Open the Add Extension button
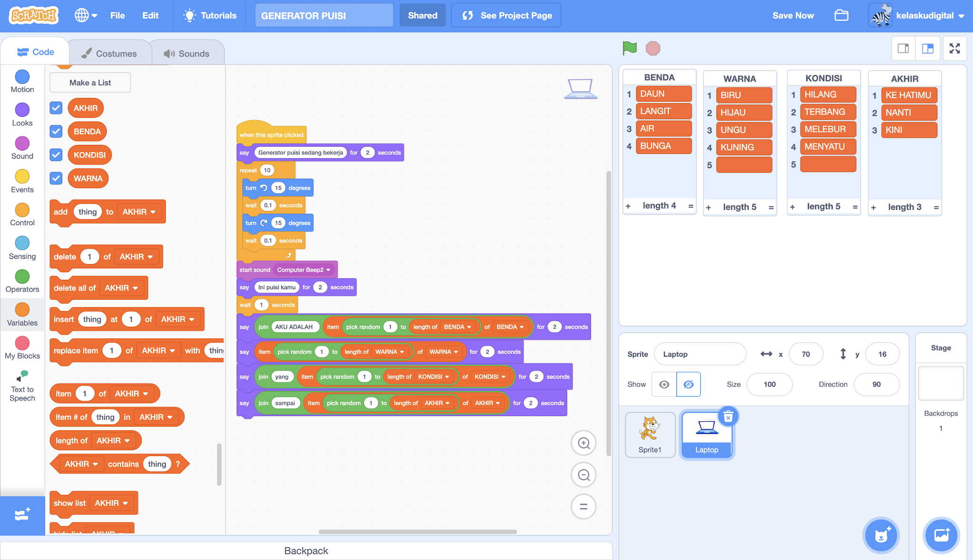973x560 pixels. 22,515
